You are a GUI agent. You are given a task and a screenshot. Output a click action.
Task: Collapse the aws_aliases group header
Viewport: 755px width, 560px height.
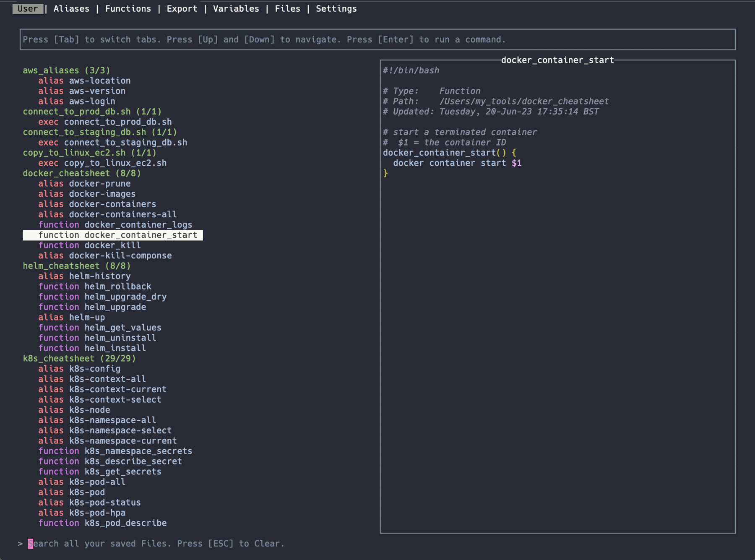point(66,70)
